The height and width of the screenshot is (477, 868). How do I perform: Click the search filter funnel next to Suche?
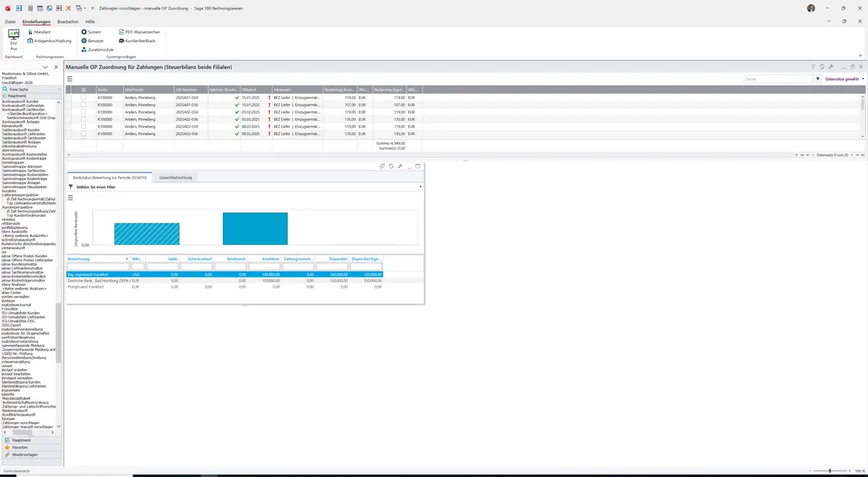[818, 79]
